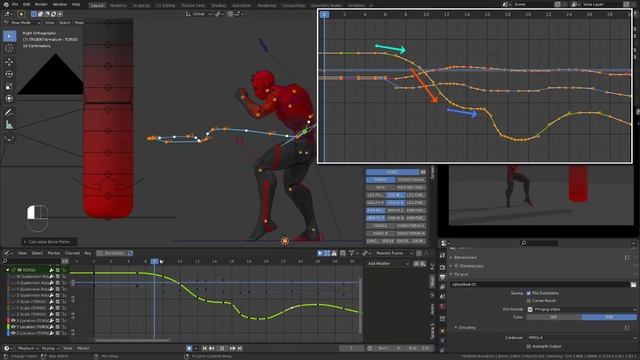
Task: Click the current frame marker in graph editor
Action: pyautogui.click(x=154, y=261)
